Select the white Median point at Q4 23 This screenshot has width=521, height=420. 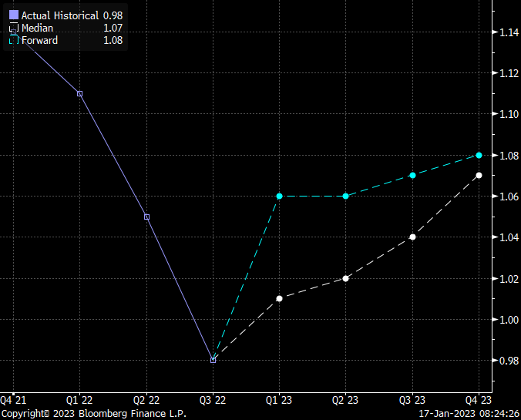pyautogui.click(x=479, y=176)
